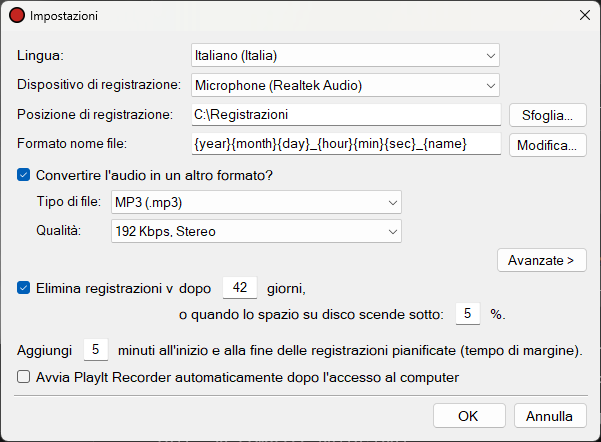Uncheck Elimina registrazioni checkbox

[x=23, y=288]
